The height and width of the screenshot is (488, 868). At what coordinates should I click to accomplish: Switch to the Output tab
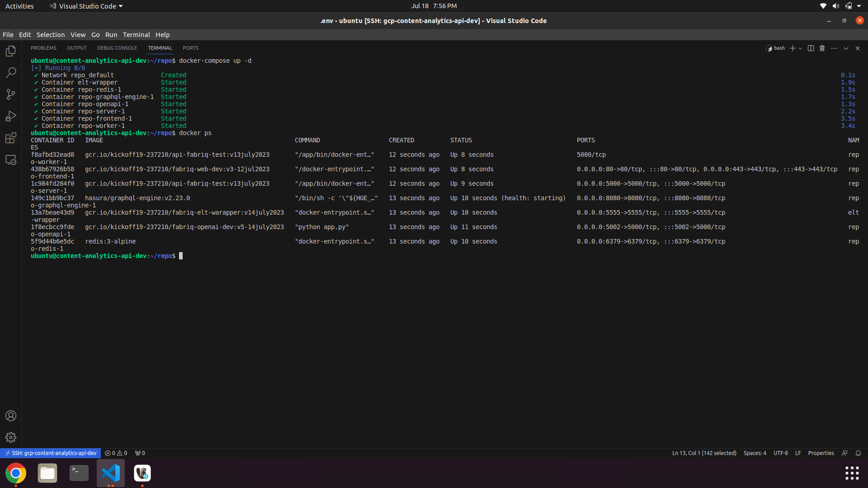[76, 48]
